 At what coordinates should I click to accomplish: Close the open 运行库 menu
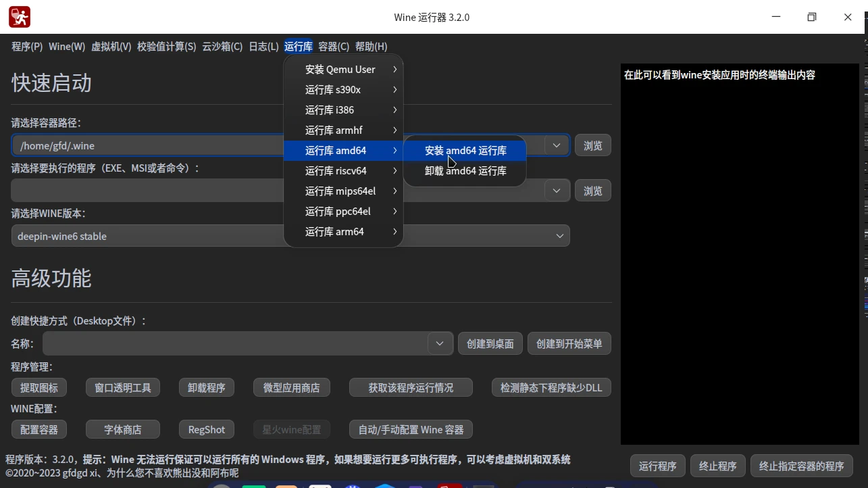pyautogui.click(x=299, y=47)
